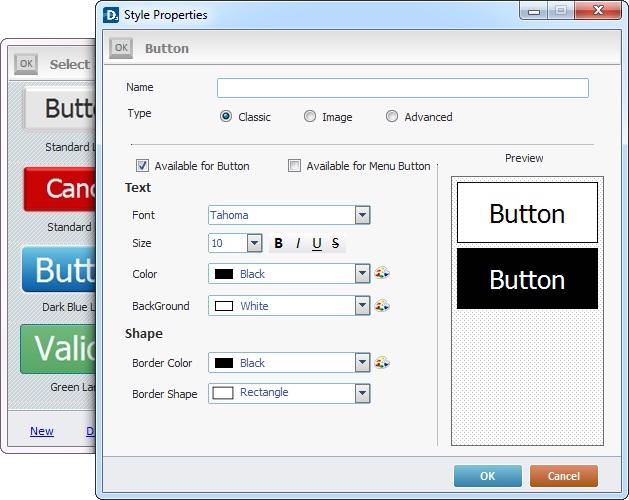Toggle Italic text formatting
Screen dimensions: 629x500
[298, 243]
